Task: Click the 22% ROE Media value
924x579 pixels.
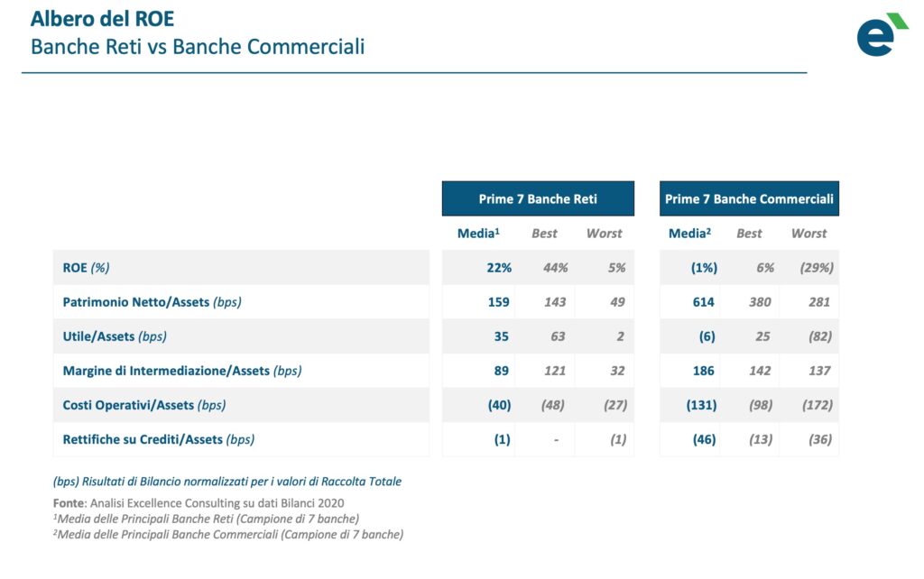Action: [498, 268]
